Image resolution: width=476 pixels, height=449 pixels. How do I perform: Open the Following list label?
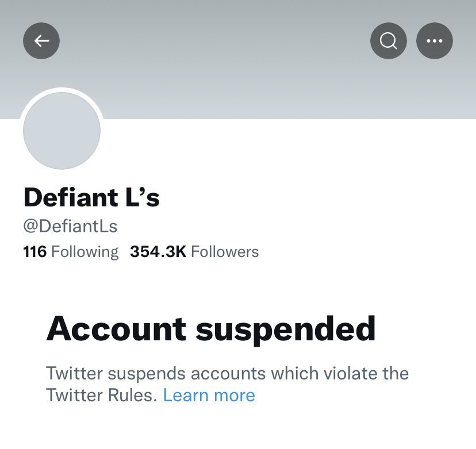click(85, 252)
